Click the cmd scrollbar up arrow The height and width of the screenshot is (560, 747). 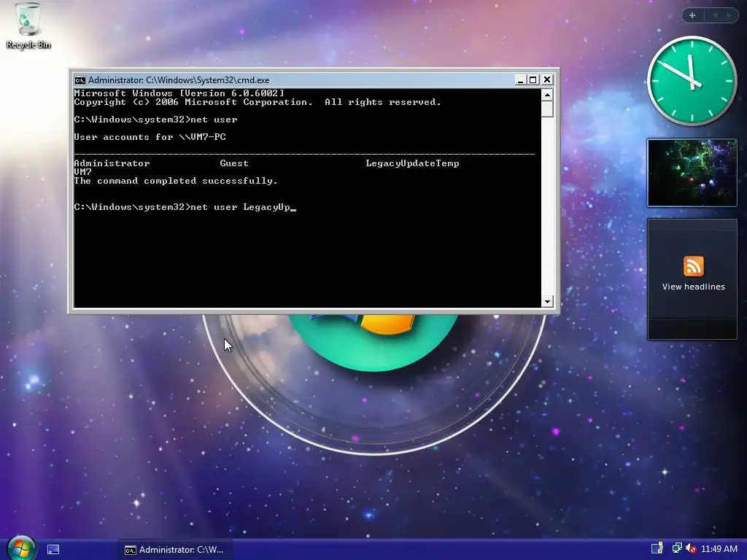pyautogui.click(x=547, y=95)
